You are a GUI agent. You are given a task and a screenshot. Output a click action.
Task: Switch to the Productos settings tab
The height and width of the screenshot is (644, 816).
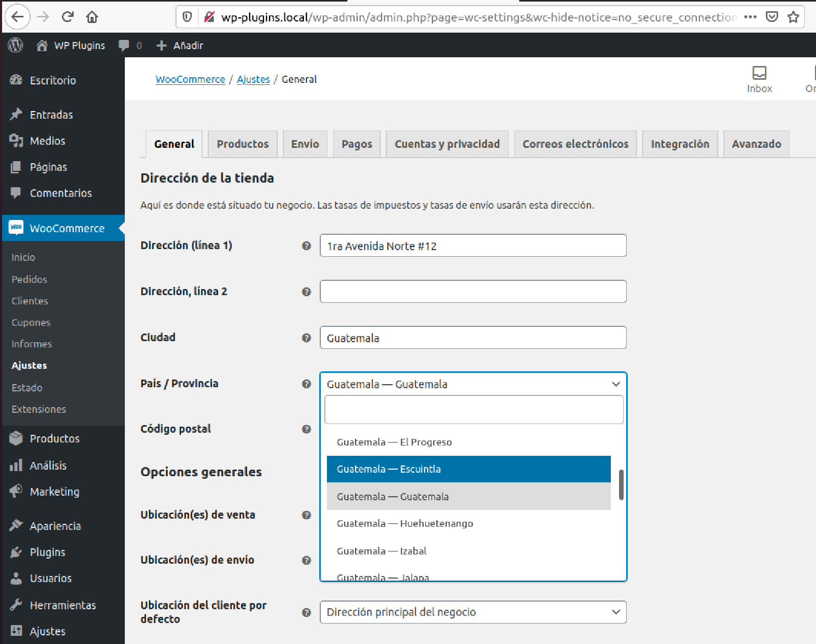pos(242,144)
